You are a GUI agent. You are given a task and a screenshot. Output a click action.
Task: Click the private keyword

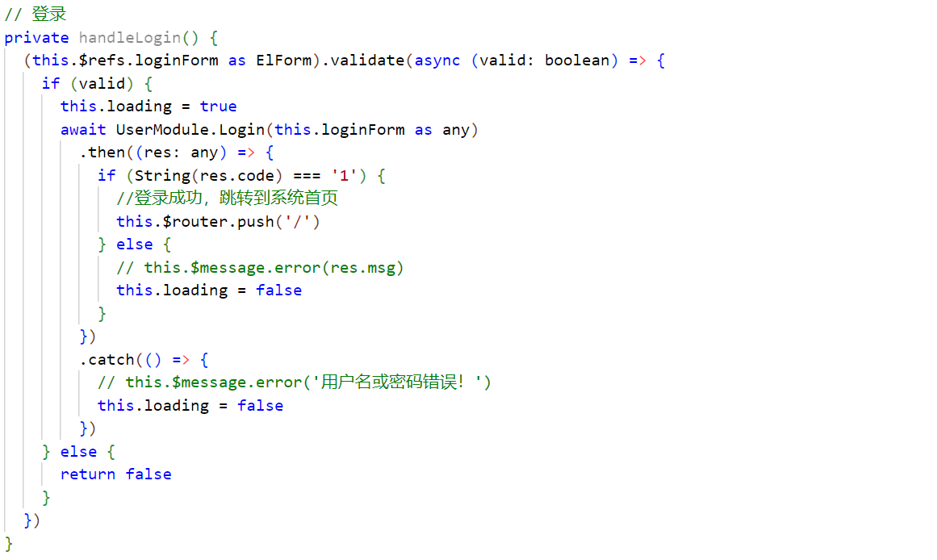pos(36,37)
